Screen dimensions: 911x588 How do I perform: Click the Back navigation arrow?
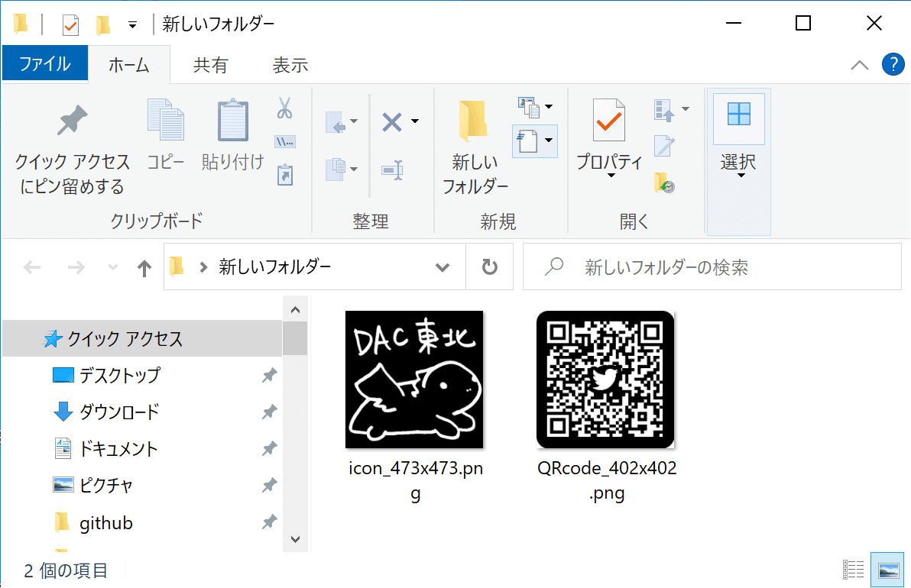click(33, 267)
